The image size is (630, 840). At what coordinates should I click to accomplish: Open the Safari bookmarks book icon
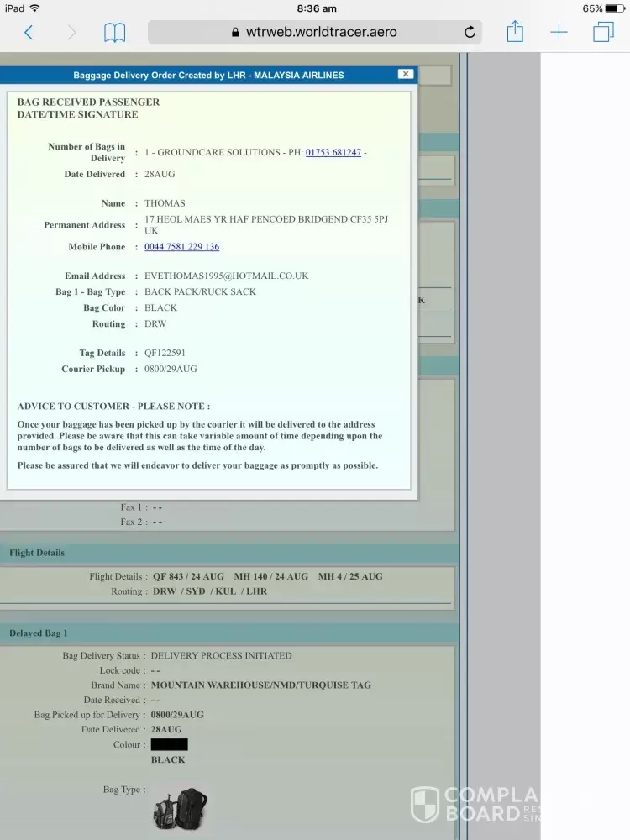tap(114, 33)
